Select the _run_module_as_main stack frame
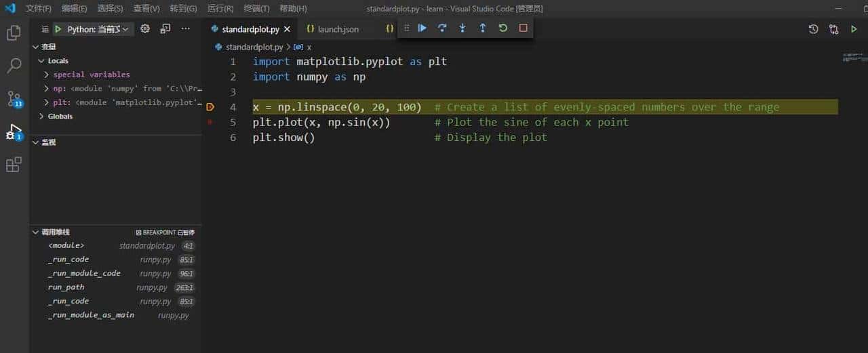Screen dimensions: 868x353 coord(115,315)
